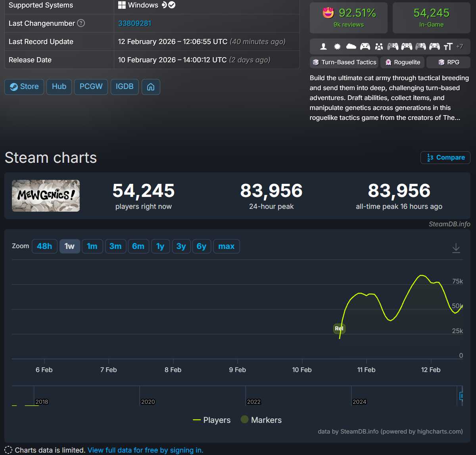Click the Steam logo in Store button
This screenshot has width=476, height=455.
click(x=14, y=87)
